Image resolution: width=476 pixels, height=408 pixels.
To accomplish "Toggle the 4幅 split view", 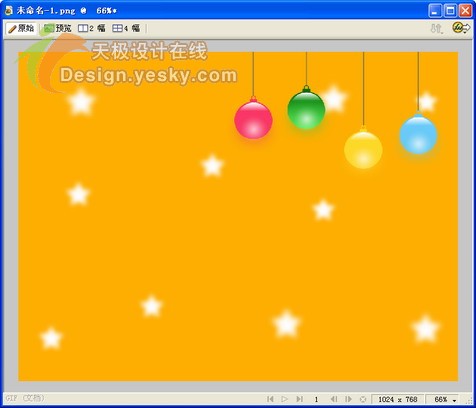I will point(126,29).
